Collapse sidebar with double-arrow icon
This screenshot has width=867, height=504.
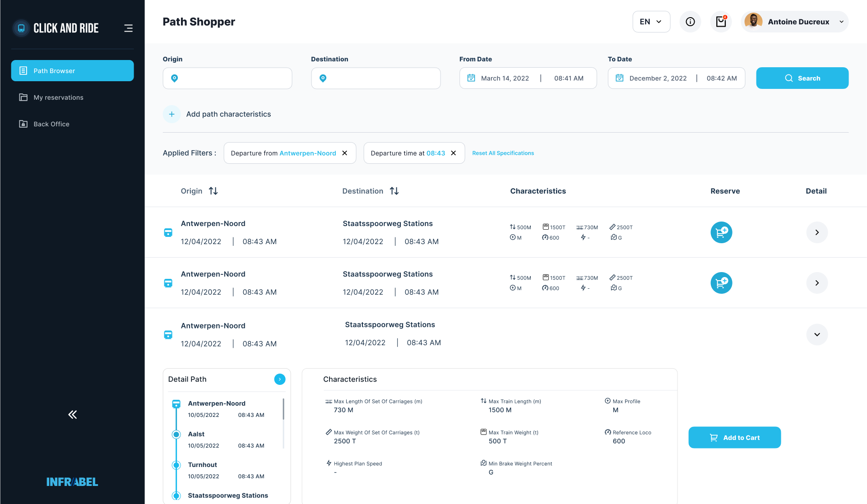point(72,415)
